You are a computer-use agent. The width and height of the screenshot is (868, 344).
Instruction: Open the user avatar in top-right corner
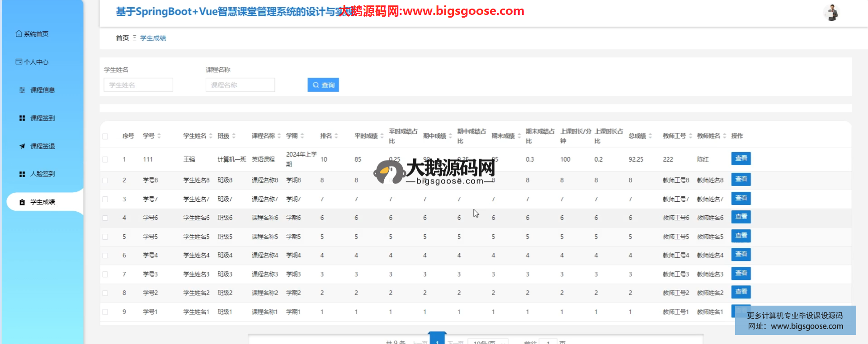point(831,13)
